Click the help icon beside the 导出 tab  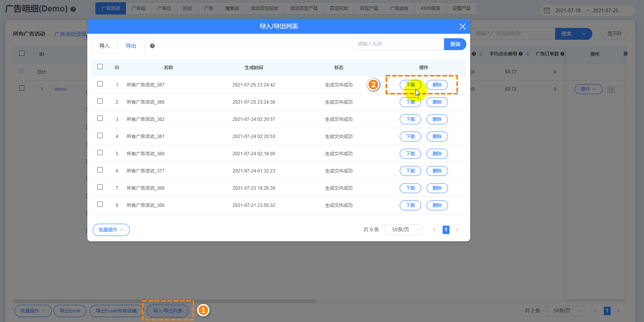[x=152, y=46]
